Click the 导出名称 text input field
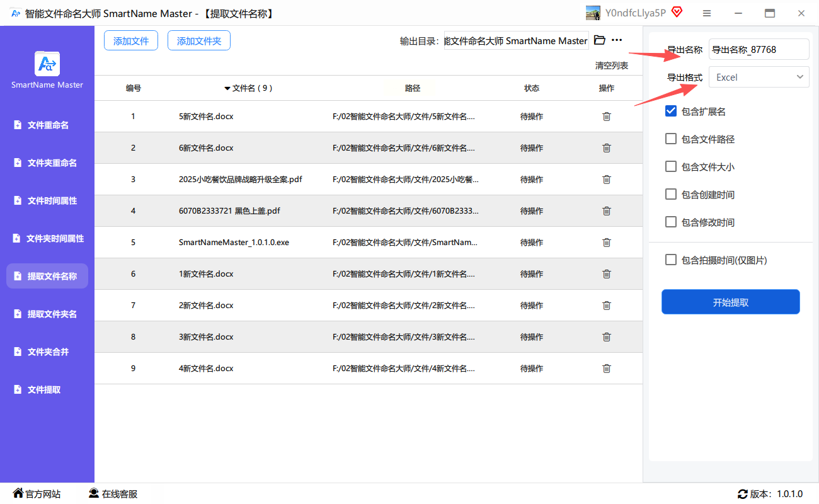This screenshot has width=819, height=504. click(759, 50)
